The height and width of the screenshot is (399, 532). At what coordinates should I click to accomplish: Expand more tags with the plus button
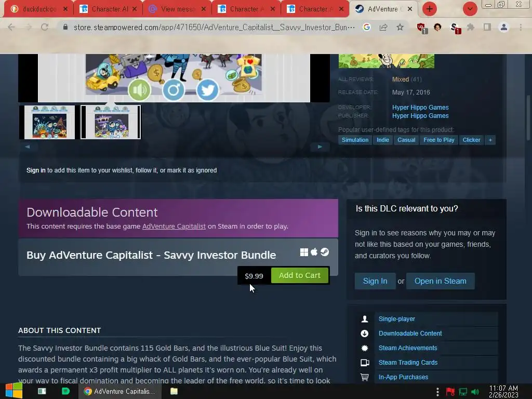[x=490, y=140]
